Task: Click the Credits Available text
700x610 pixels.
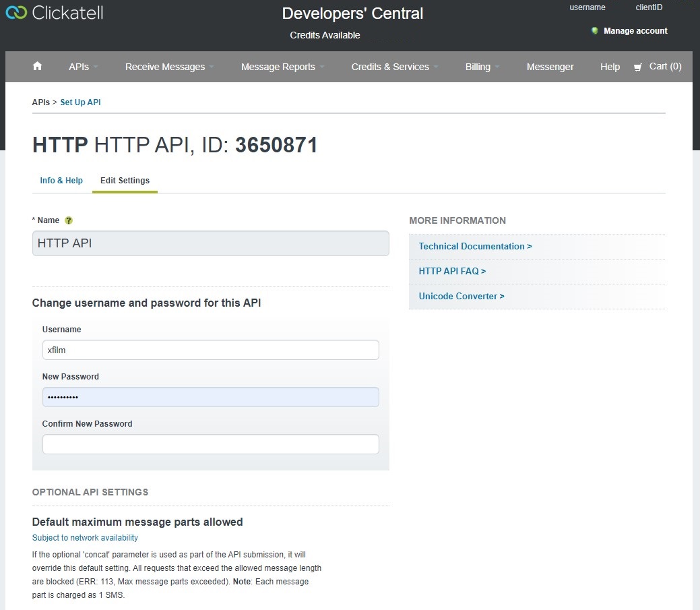Action: pos(325,35)
